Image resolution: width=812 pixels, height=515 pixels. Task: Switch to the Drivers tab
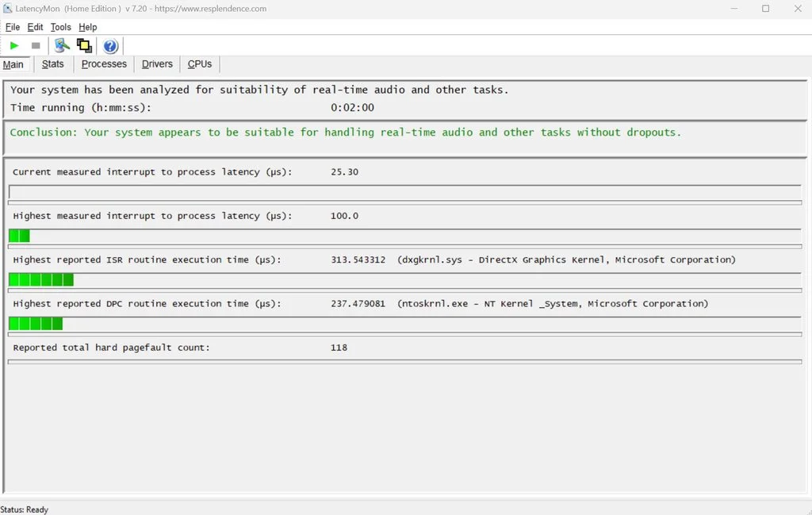coord(157,64)
